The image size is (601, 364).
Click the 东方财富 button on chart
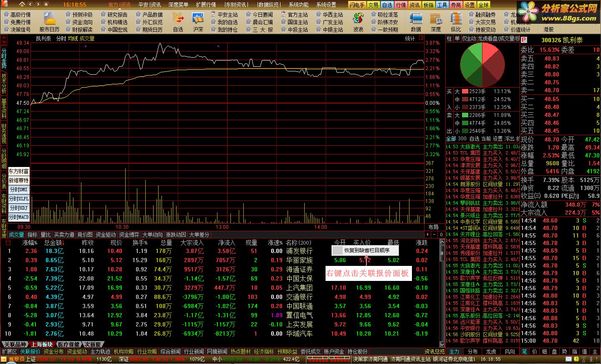pyautogui.click(x=19, y=172)
